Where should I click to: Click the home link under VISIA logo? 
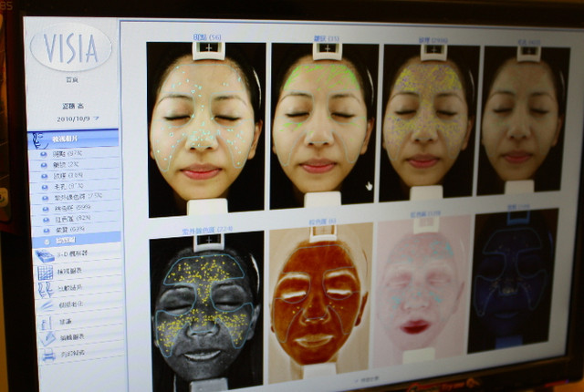click(x=72, y=80)
